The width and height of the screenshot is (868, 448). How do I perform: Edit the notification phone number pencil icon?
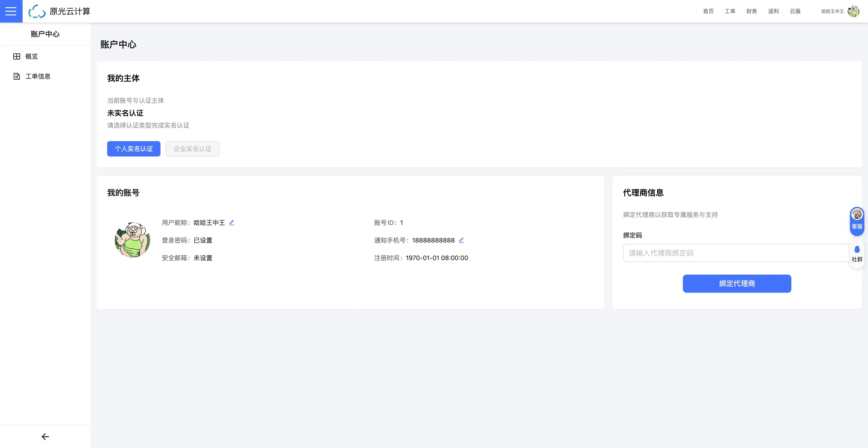(462, 240)
